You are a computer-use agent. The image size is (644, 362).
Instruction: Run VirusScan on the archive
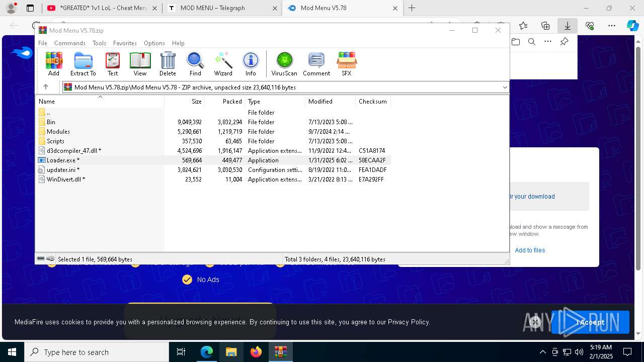tap(284, 64)
